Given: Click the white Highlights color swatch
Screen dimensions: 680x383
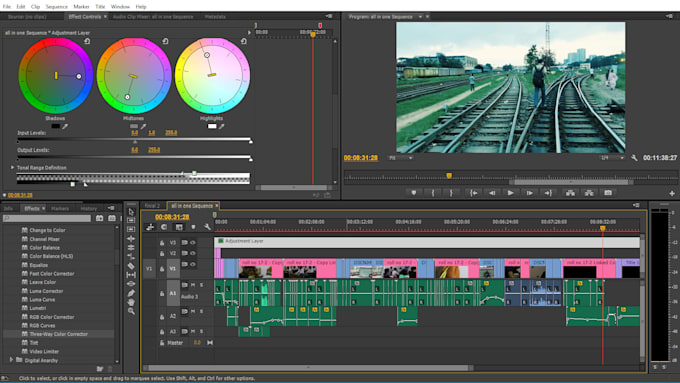Looking at the screenshot, I should [x=212, y=126].
